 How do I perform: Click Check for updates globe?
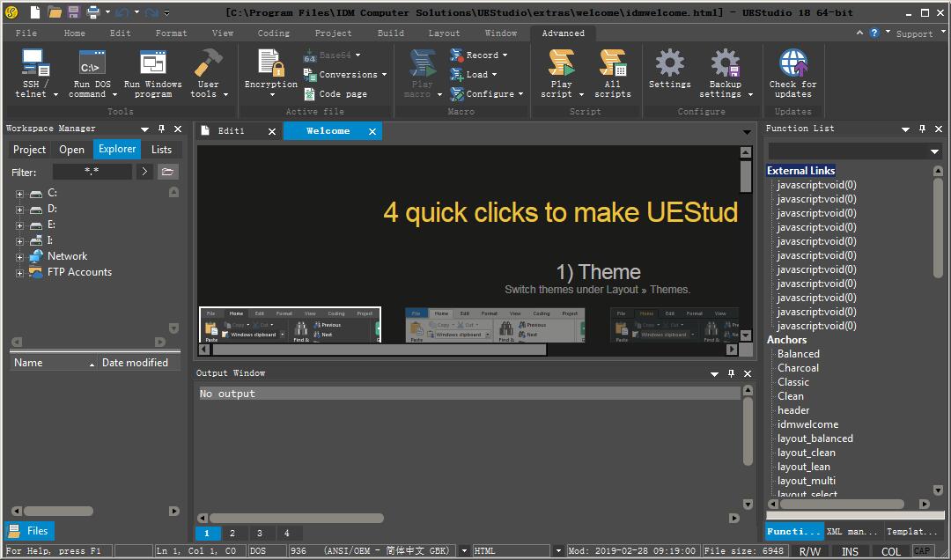tap(793, 62)
